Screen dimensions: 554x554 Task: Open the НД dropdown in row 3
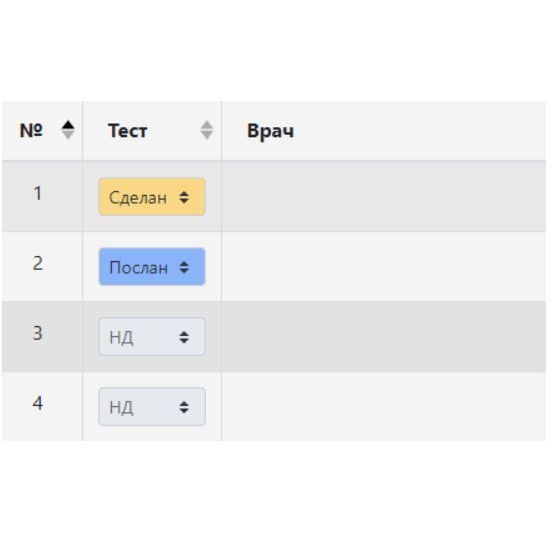point(152,337)
